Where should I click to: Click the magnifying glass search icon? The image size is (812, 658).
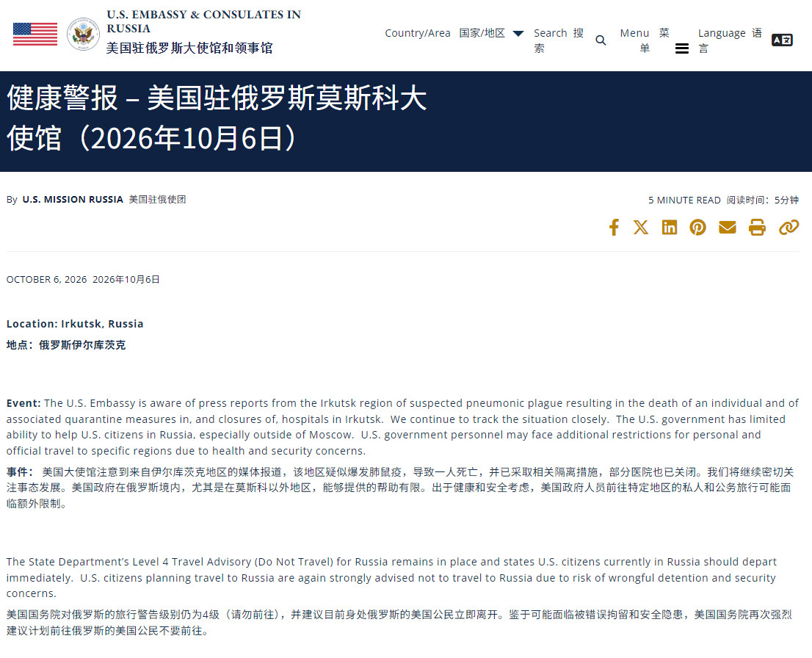click(x=601, y=40)
